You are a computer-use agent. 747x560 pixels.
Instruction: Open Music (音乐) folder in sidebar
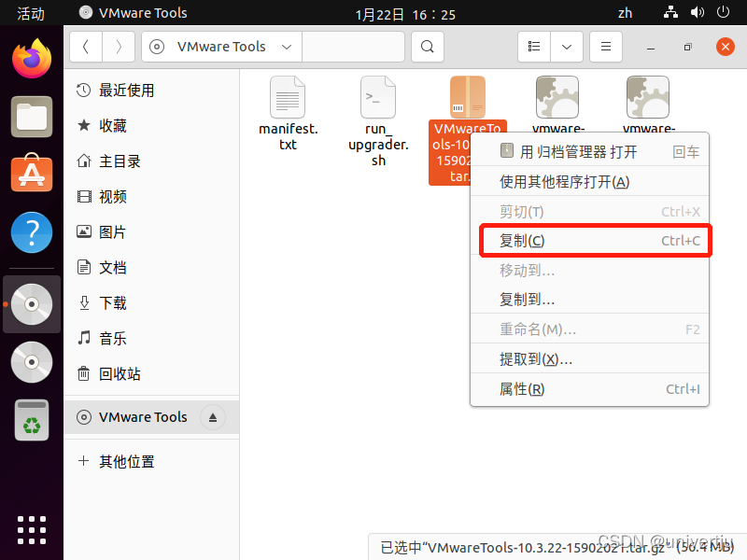pos(151,339)
